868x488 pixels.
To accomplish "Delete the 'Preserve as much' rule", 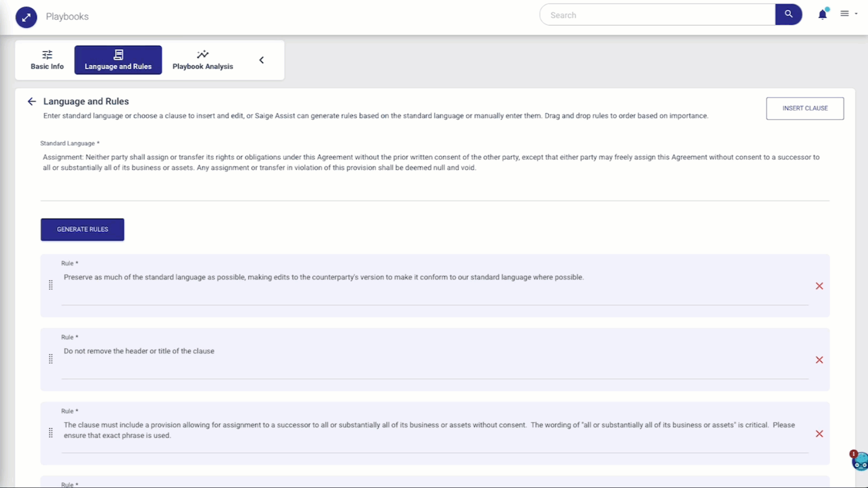I will pyautogui.click(x=819, y=286).
